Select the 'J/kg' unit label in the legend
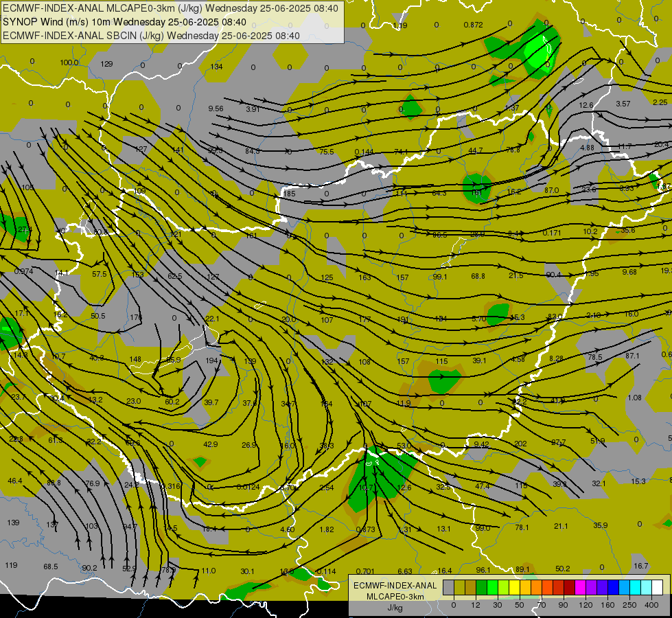Screen dimensions: 672x618 click(x=395, y=608)
